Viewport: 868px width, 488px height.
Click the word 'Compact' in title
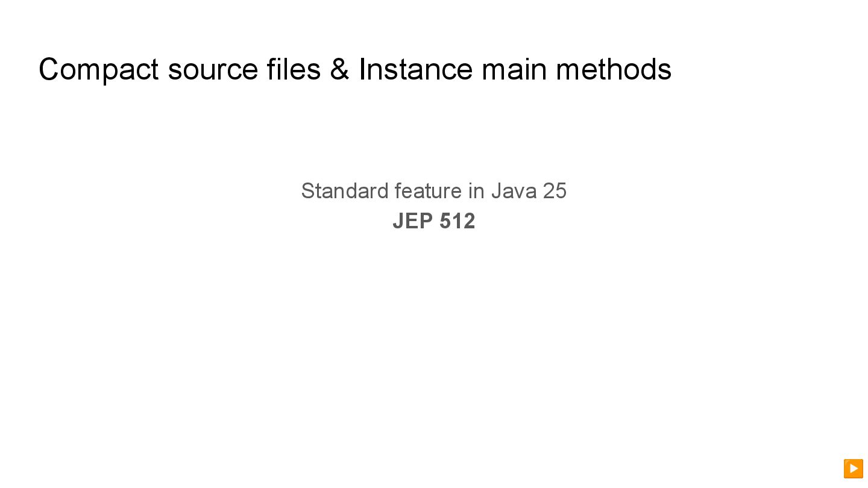pyautogui.click(x=98, y=69)
